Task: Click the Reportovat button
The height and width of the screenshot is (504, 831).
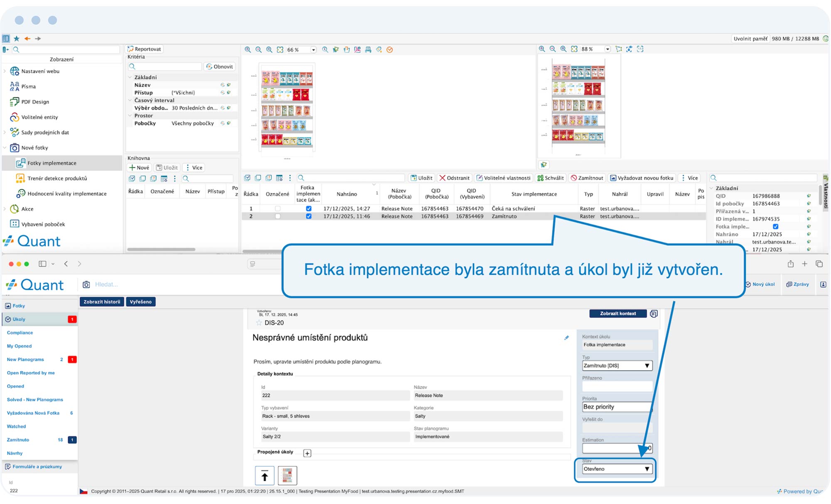Action: pyautogui.click(x=144, y=49)
